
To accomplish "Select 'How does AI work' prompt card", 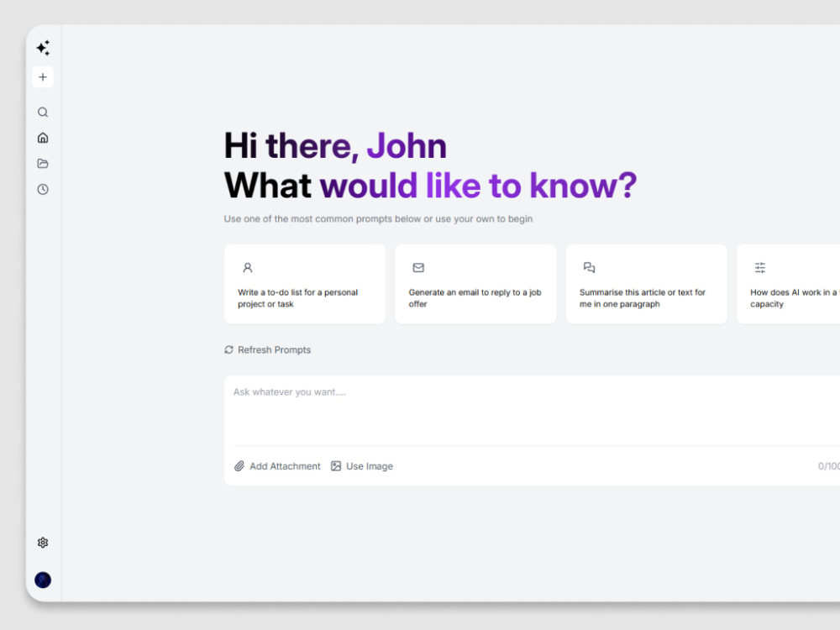I will pos(789,284).
